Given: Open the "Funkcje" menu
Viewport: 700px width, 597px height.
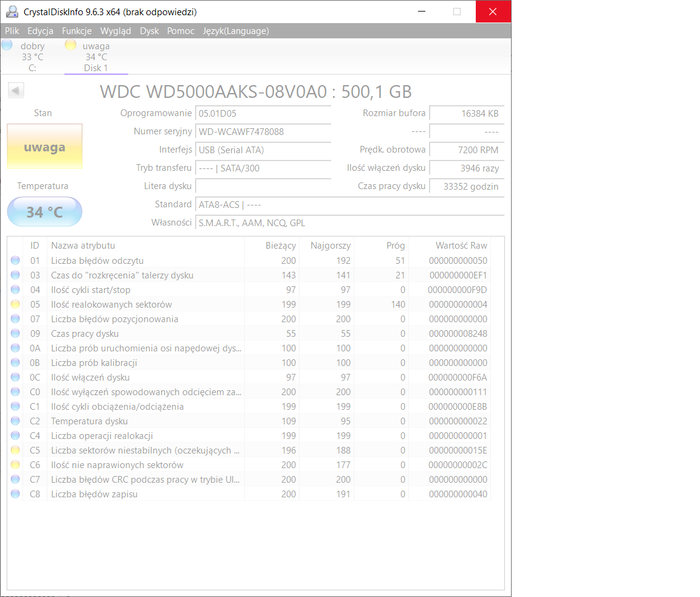Looking at the screenshot, I should tap(77, 31).
